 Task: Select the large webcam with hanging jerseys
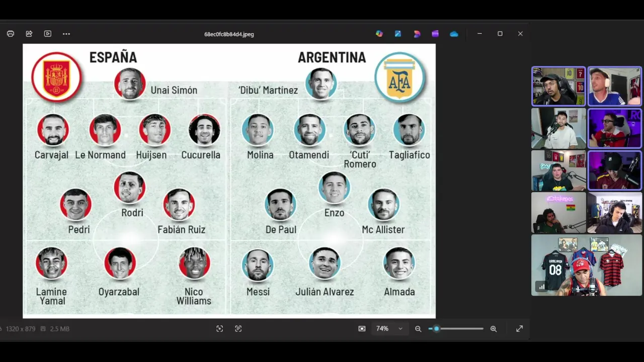click(587, 265)
